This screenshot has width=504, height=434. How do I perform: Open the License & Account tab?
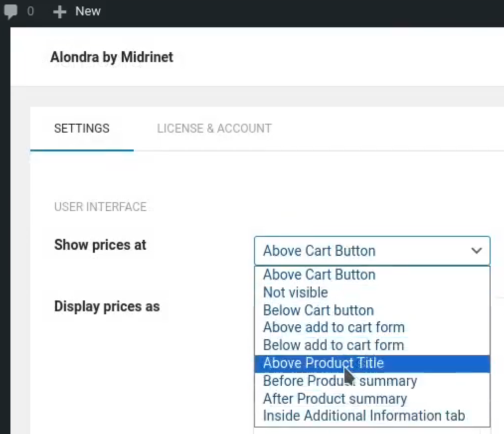(x=214, y=129)
